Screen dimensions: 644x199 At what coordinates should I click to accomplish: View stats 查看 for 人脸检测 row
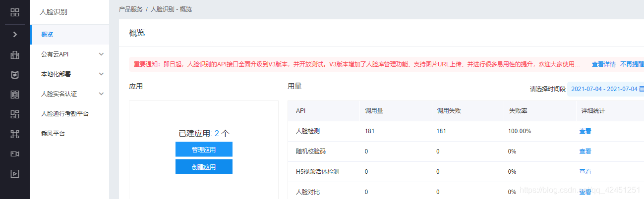coord(585,131)
